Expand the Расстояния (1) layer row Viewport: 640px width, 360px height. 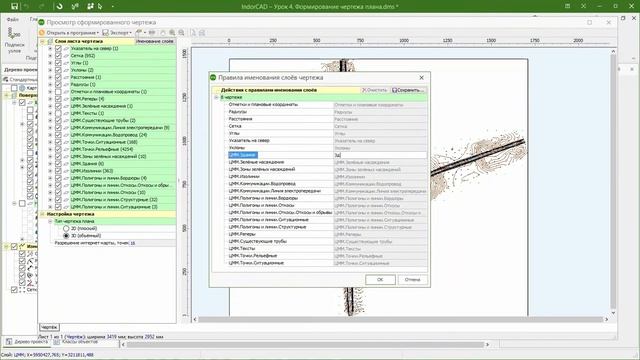(x=50, y=77)
